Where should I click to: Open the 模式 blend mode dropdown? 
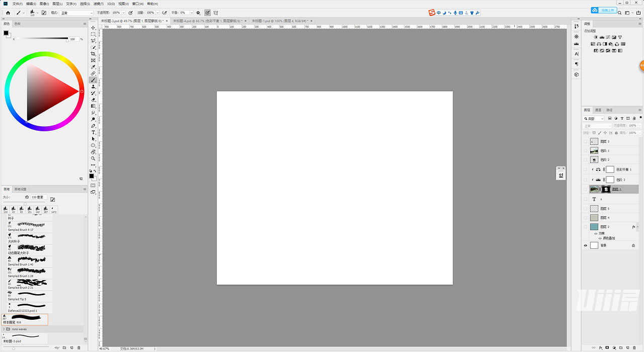pos(76,13)
